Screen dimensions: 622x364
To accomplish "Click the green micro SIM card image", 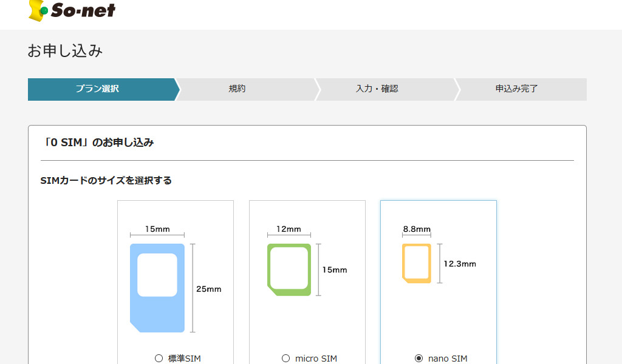I will [289, 270].
